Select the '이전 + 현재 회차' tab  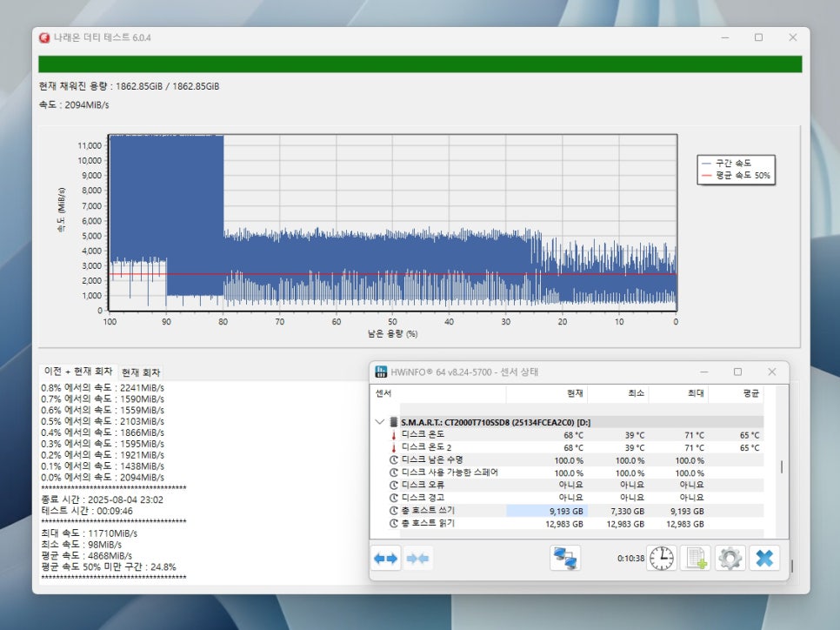tap(78, 371)
